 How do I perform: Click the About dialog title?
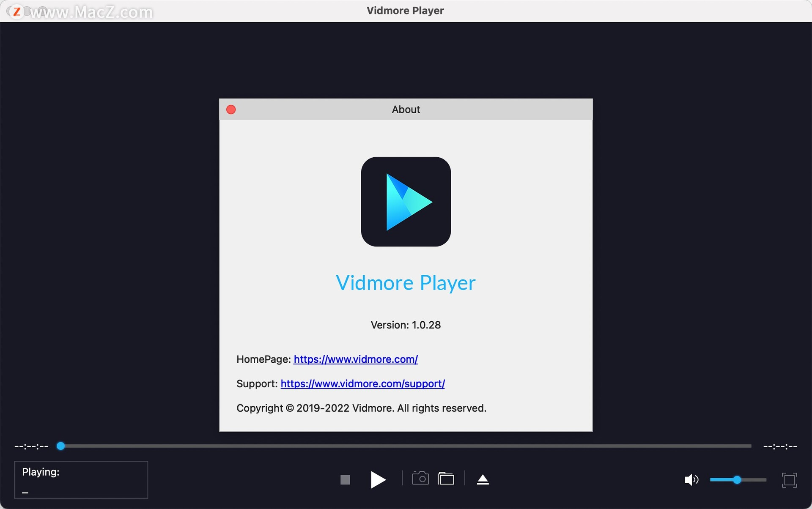406,109
